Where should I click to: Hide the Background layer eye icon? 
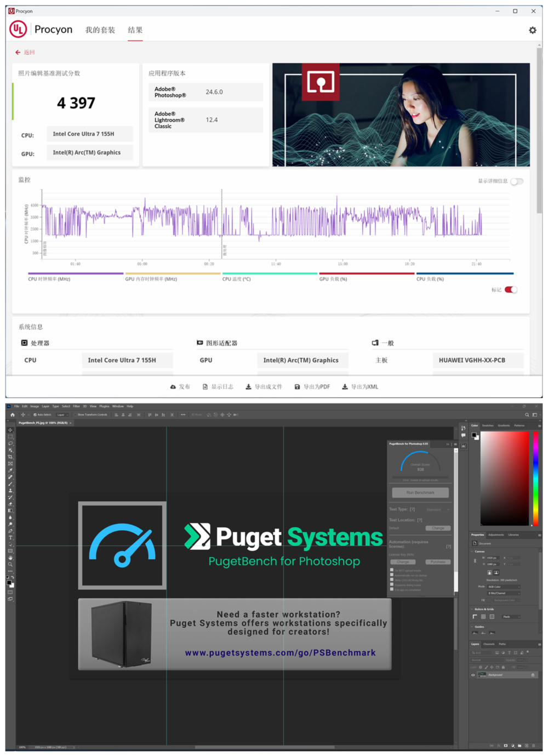coord(473,675)
